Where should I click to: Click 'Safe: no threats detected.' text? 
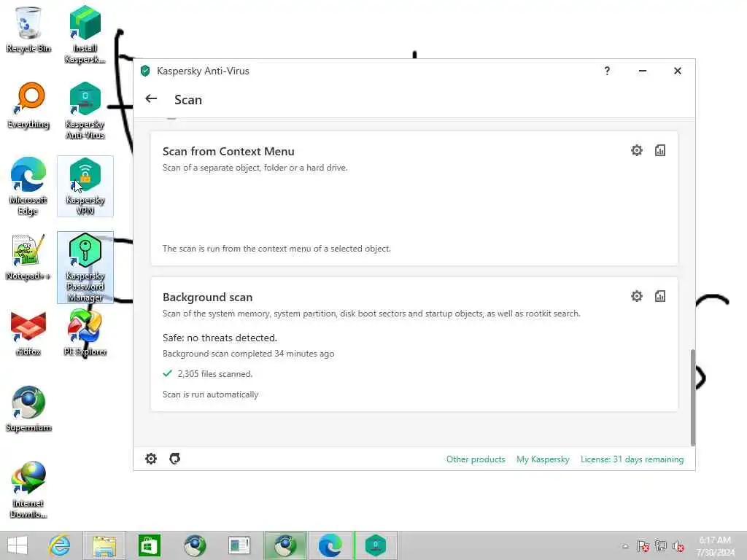click(220, 338)
